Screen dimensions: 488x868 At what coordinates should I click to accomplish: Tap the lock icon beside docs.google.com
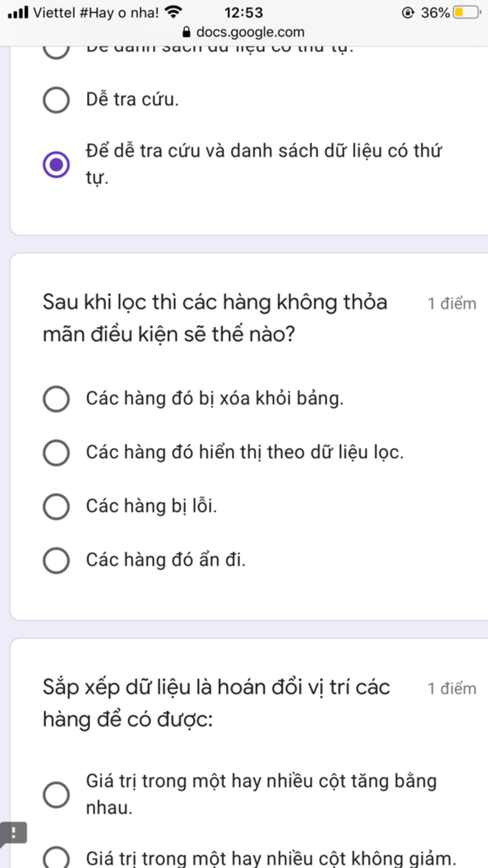pos(187,32)
